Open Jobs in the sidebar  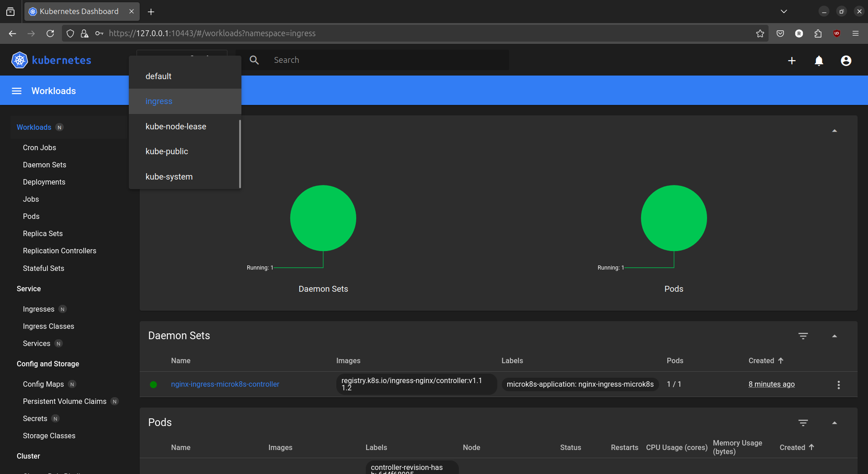tap(31, 199)
